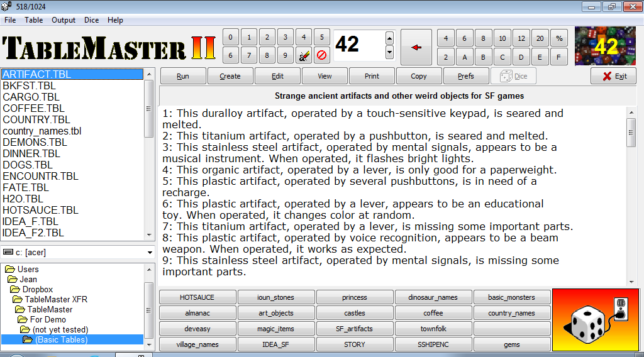Viewport: 644px width, 357px height.
Task: Select HOTSAUCE.TBL in the file list
Action: pos(72,210)
